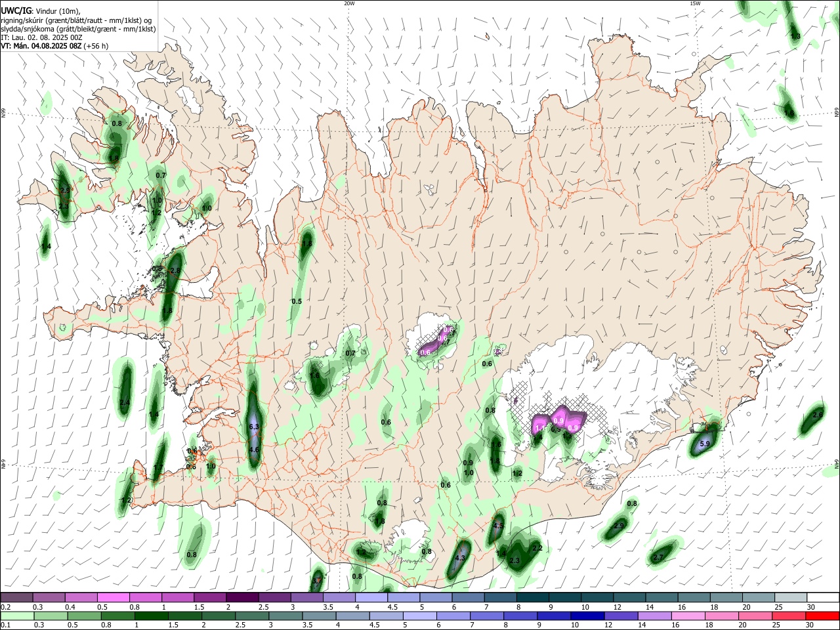Click the 2.6 precipitation value near the east edge
The width and height of the screenshot is (840, 630).
[818, 415]
